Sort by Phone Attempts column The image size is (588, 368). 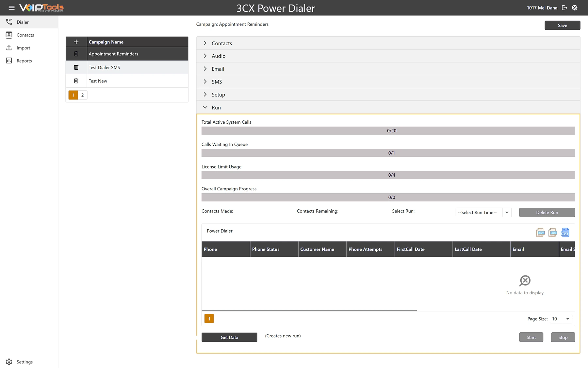click(x=370, y=249)
